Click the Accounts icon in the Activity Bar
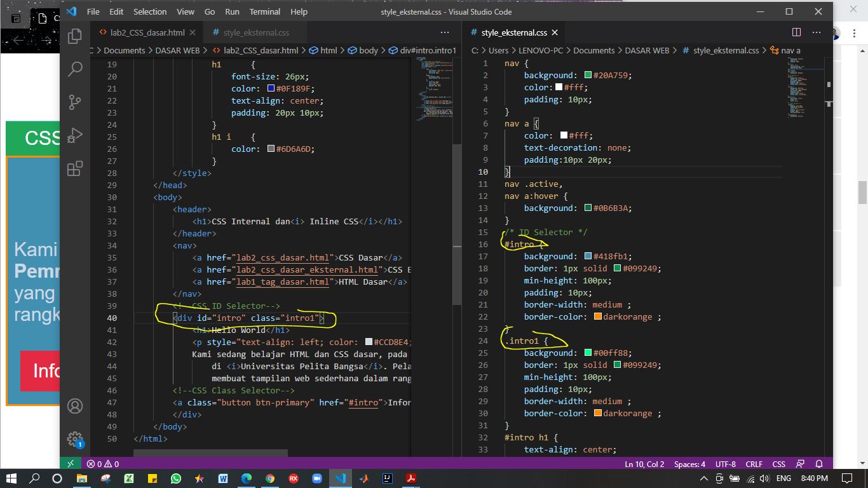Image resolution: width=868 pixels, height=488 pixels. tap(75, 405)
